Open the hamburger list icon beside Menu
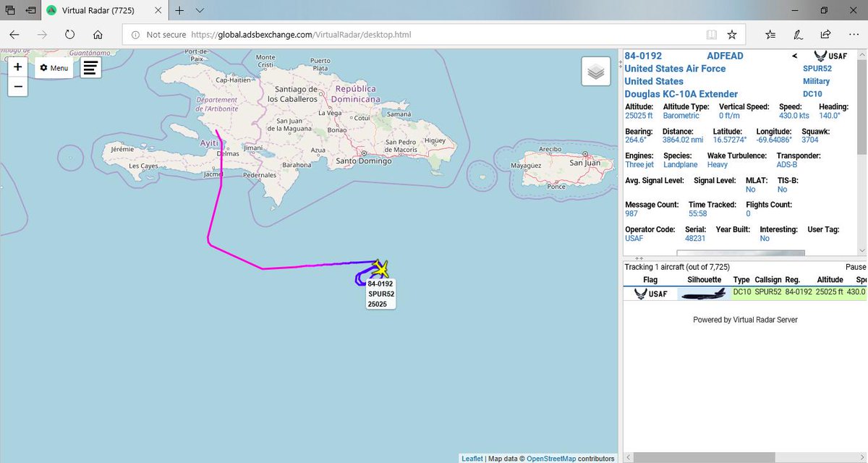Screen dimensions: 868x463 tap(90, 68)
